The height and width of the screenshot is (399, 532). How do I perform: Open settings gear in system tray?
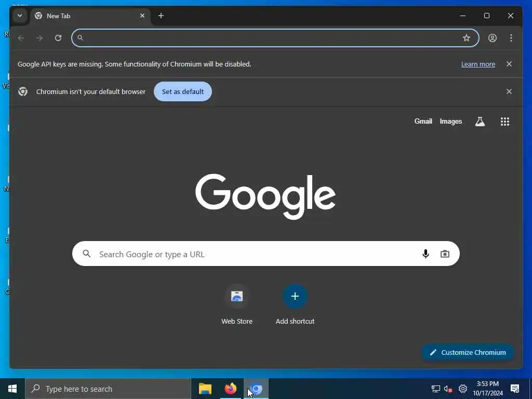[463, 389]
